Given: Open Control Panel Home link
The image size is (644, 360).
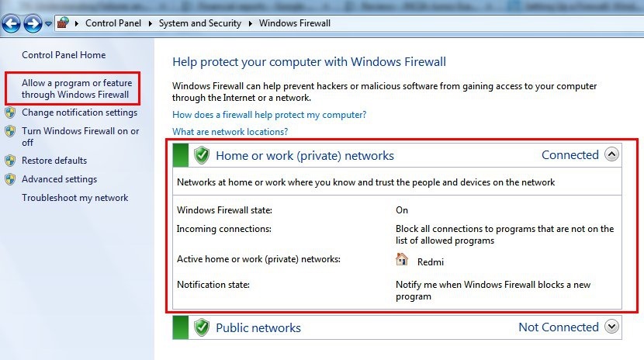Looking at the screenshot, I should coord(64,55).
